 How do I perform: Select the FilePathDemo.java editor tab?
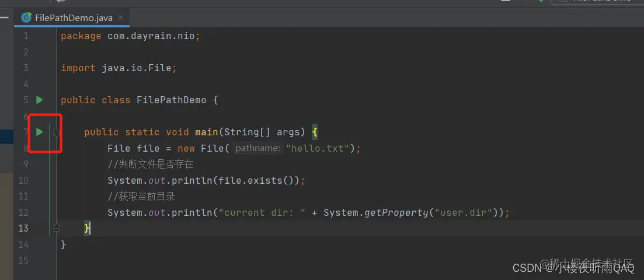[x=72, y=18]
